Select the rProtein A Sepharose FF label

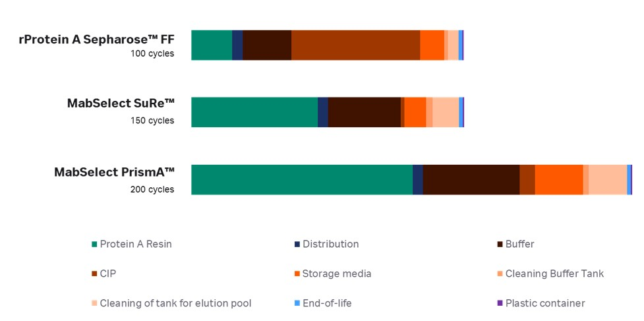[x=96, y=40]
